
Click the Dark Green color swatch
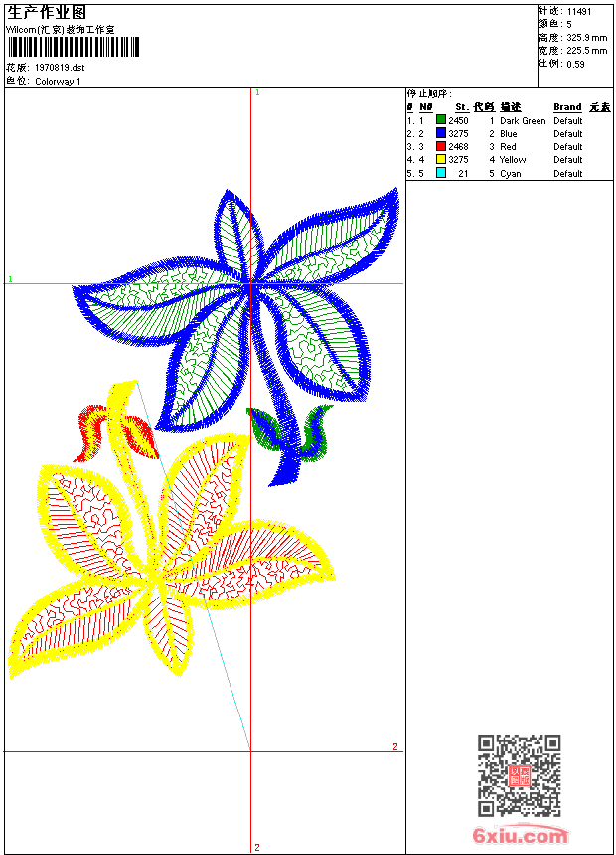(x=441, y=120)
